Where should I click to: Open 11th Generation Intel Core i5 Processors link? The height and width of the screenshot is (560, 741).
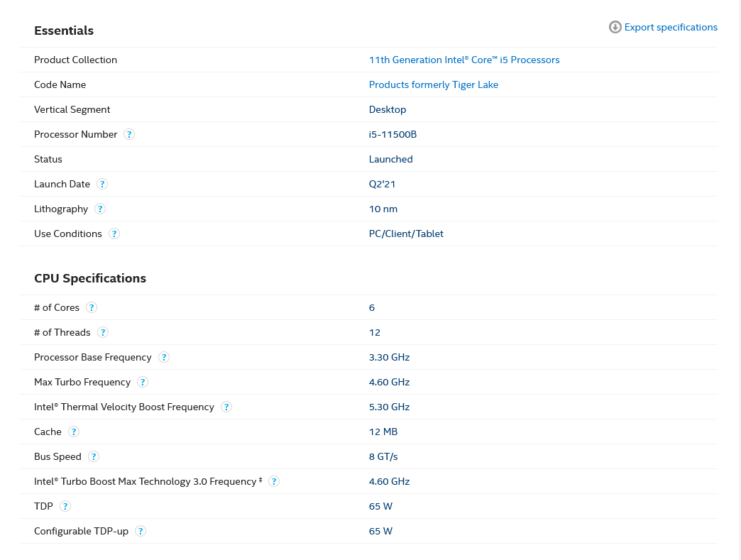click(464, 60)
